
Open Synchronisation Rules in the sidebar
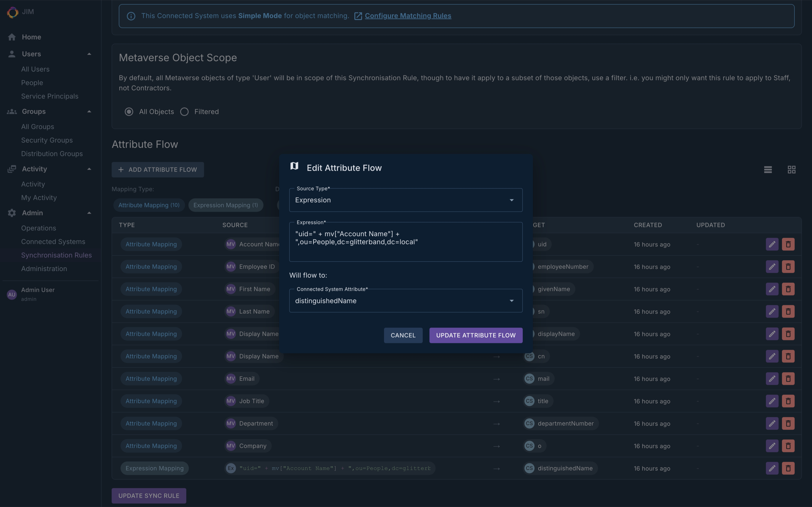(x=56, y=255)
